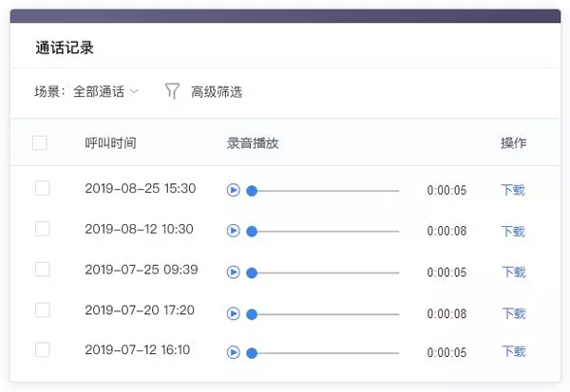This screenshot has height=392, width=570.
Task: Check the 2019-08-25 15:30 row checkbox
Action: 42,189
